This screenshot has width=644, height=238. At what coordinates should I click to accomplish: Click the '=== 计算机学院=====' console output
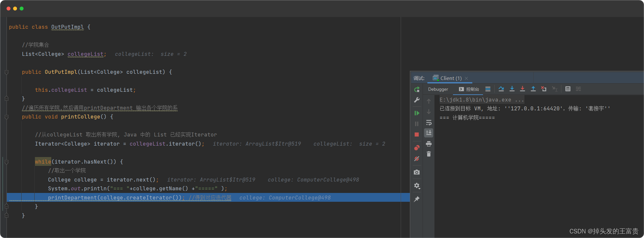tap(467, 118)
